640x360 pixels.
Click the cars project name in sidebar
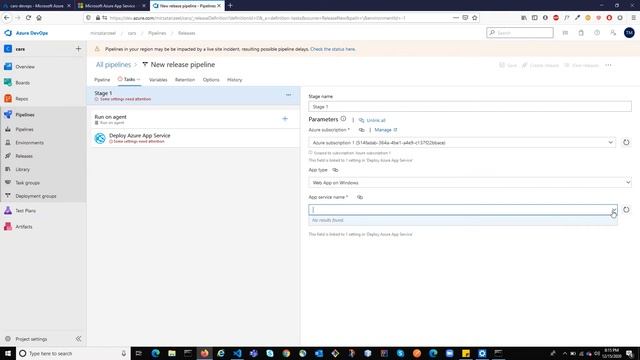pos(20,49)
